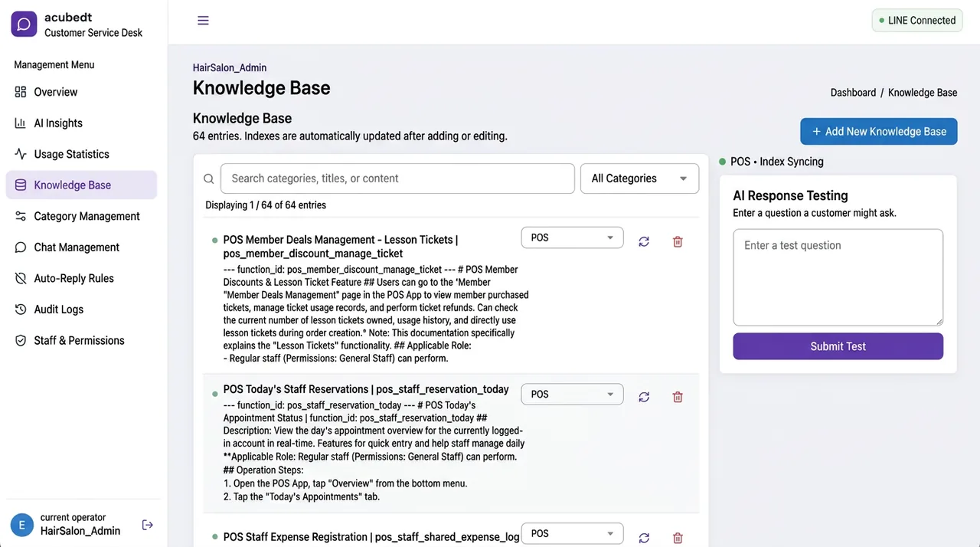This screenshot has width=980, height=547.
Task: Click the LINE Connected status badge
Action: (x=916, y=21)
